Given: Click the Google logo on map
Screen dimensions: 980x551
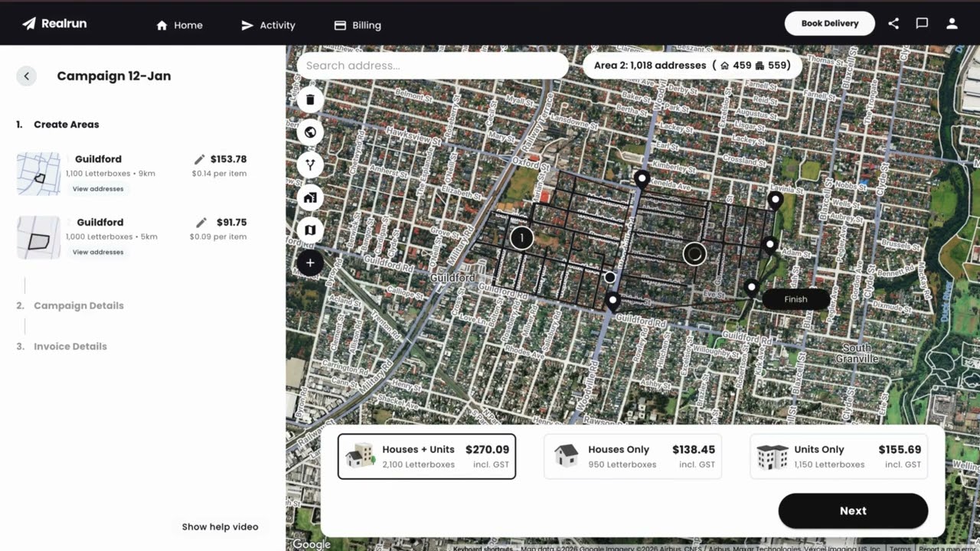Looking at the screenshot, I should [x=312, y=544].
